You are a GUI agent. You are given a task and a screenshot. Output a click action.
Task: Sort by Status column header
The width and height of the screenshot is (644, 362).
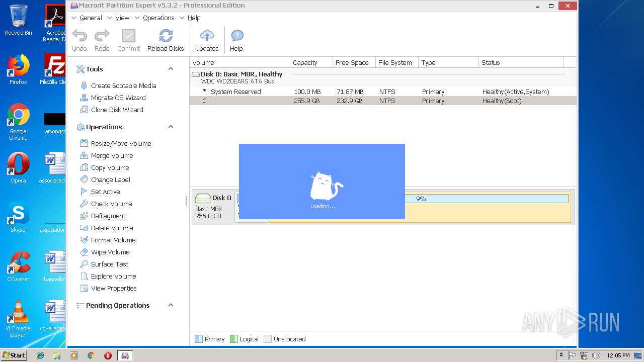click(x=521, y=62)
